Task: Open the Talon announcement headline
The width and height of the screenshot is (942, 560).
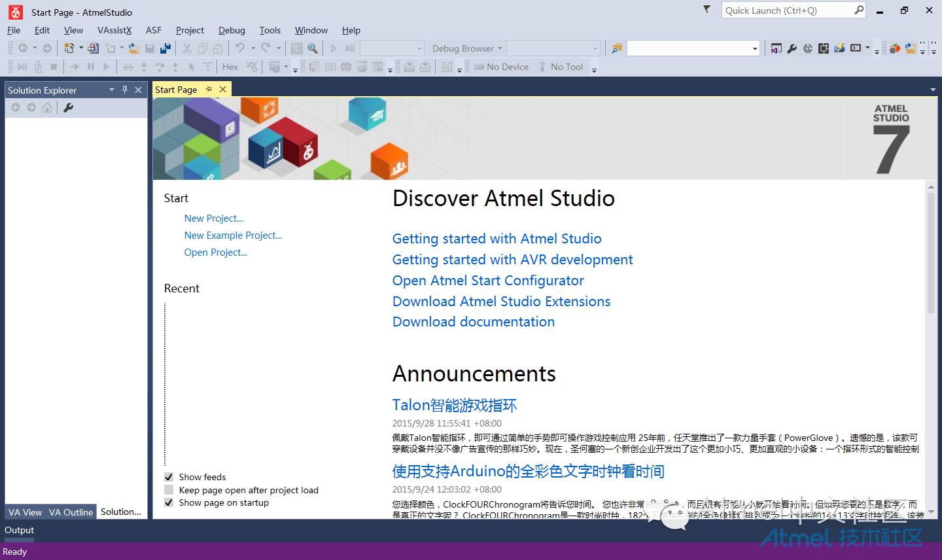Action: coord(455,405)
